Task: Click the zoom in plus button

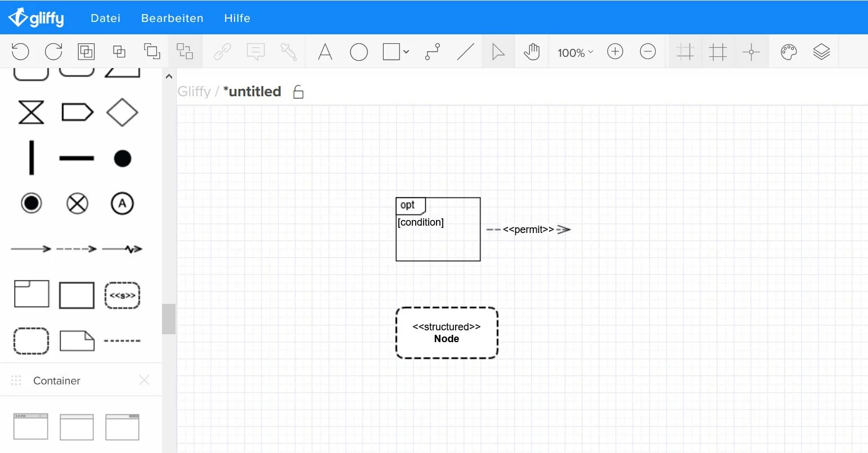Action: pyautogui.click(x=615, y=52)
